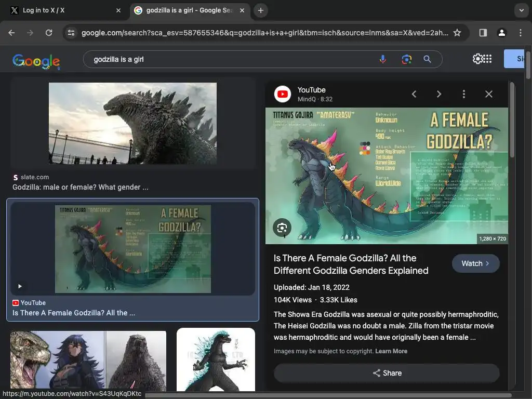The width and height of the screenshot is (532, 399).
Task: Start voice search with microphone icon
Action: (383, 59)
